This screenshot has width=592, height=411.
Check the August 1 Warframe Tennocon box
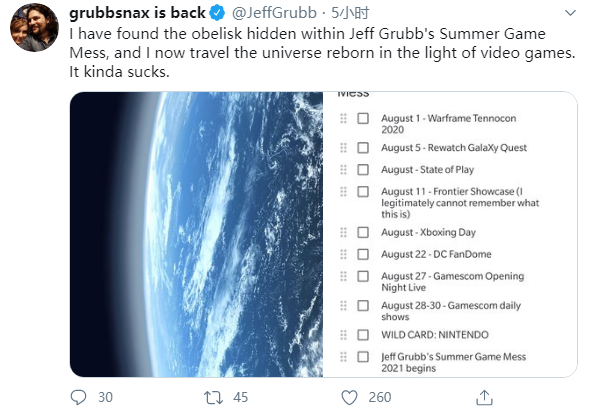[363, 119]
